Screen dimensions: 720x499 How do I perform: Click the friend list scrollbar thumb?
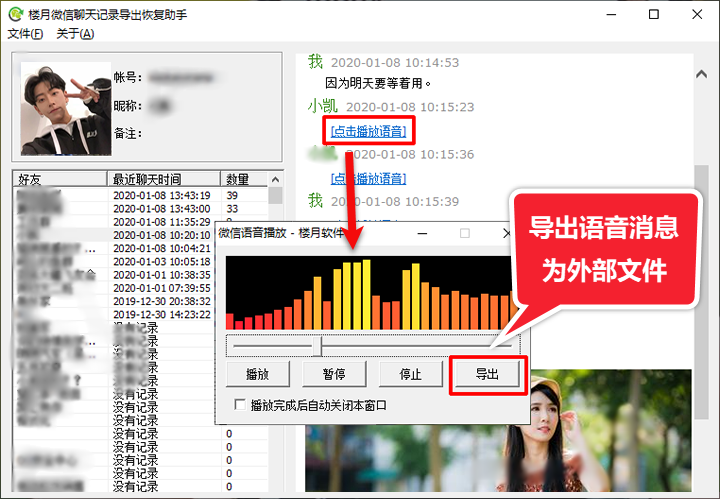click(275, 195)
